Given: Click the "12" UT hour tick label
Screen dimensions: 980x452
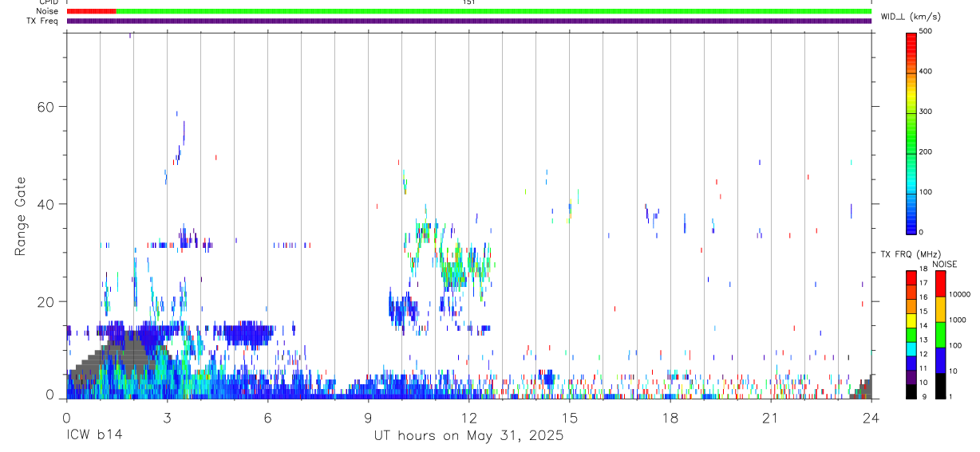Looking at the screenshot, I should [468, 418].
